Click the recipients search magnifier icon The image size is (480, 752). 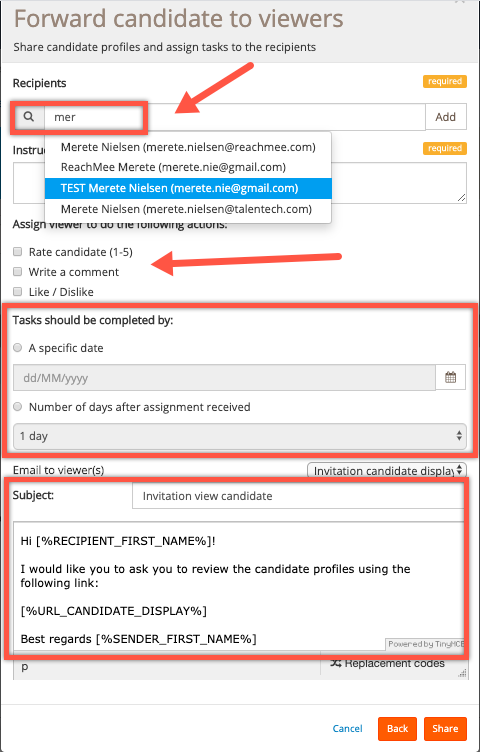tap(29, 117)
